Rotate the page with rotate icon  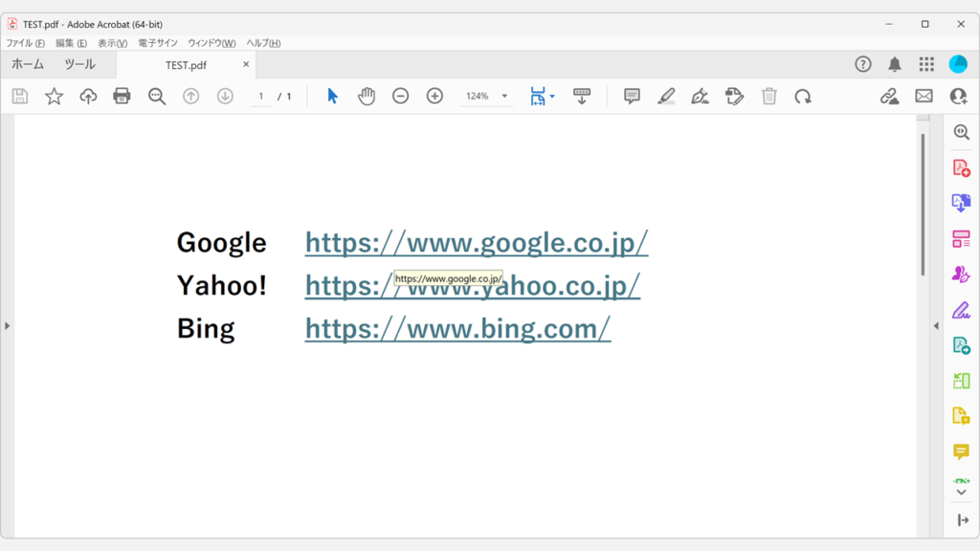tap(803, 97)
